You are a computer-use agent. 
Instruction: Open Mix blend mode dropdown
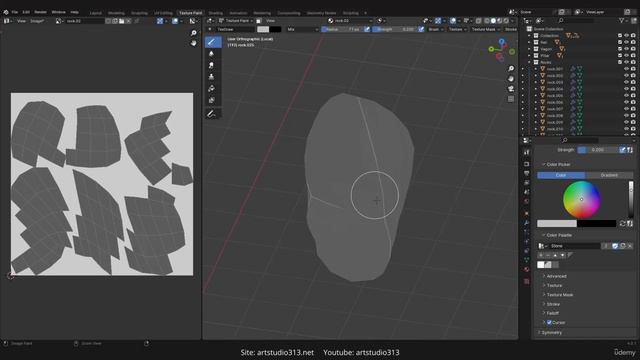302,29
